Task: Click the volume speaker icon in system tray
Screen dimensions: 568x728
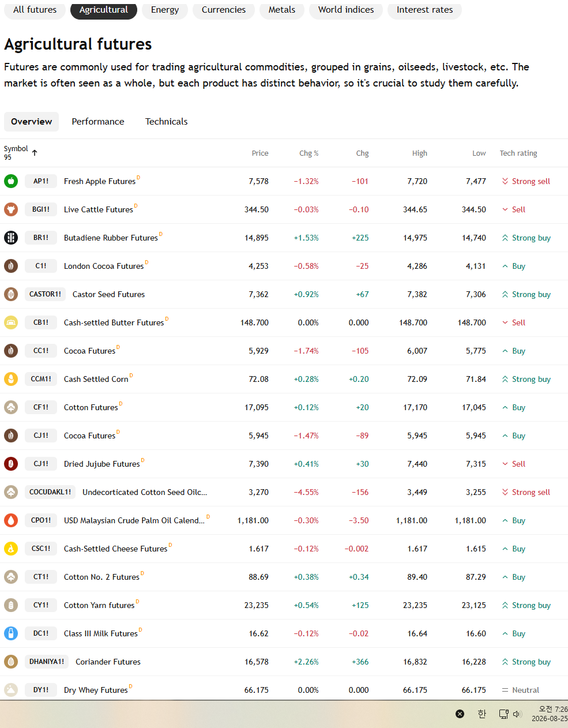Action: [517, 714]
